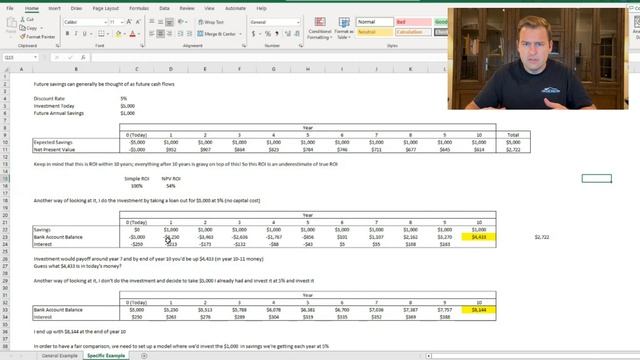The height and width of the screenshot is (360, 640).
Task: Click the Insert Function fx icon
Action: point(83,58)
